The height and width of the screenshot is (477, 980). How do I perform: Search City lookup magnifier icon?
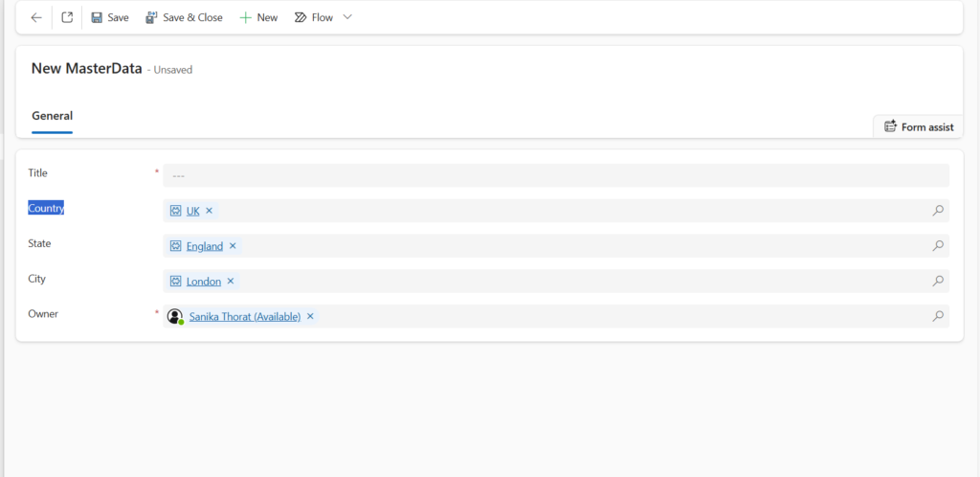tap(938, 282)
